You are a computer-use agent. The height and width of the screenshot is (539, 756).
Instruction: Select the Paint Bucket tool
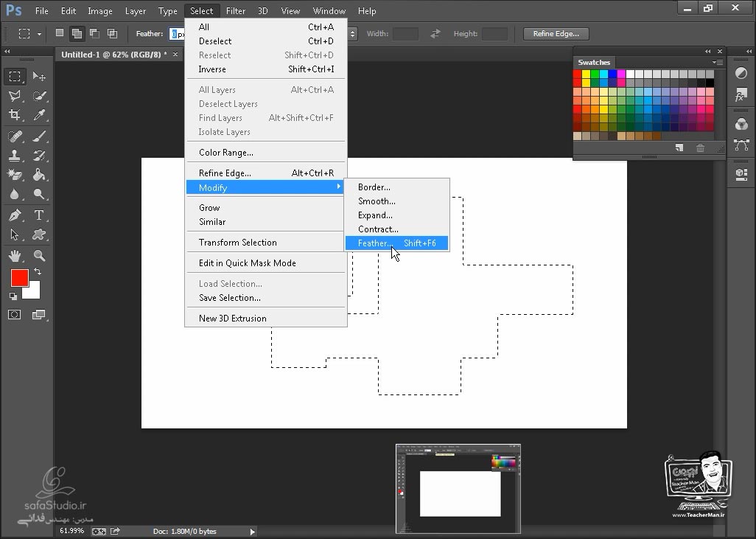[x=39, y=175]
